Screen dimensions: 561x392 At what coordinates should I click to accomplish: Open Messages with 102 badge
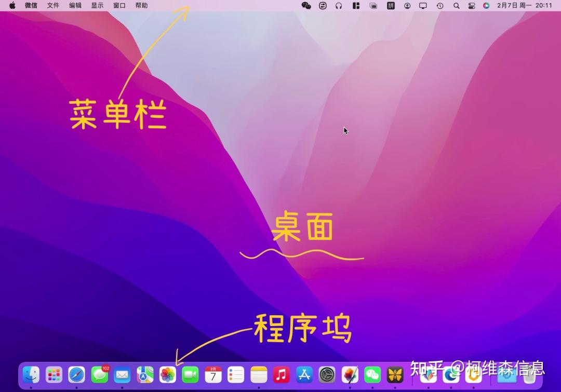pos(99,375)
